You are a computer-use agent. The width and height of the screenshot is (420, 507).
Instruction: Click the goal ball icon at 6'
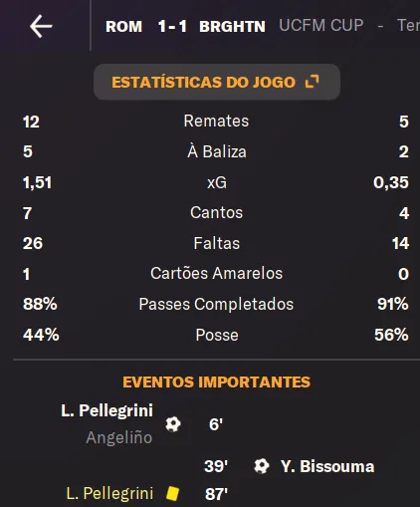(173, 424)
